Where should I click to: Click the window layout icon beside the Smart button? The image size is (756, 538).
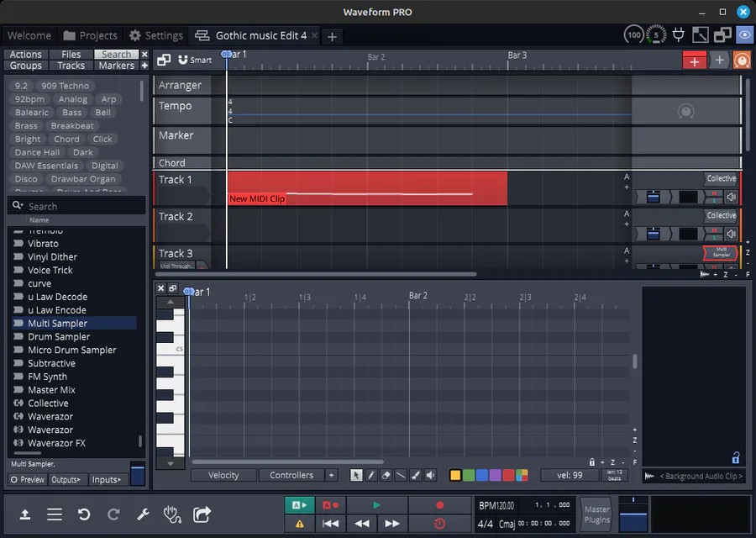click(164, 60)
